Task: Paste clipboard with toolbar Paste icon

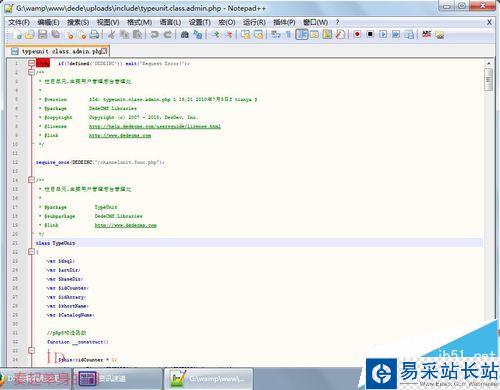Action: point(137,34)
